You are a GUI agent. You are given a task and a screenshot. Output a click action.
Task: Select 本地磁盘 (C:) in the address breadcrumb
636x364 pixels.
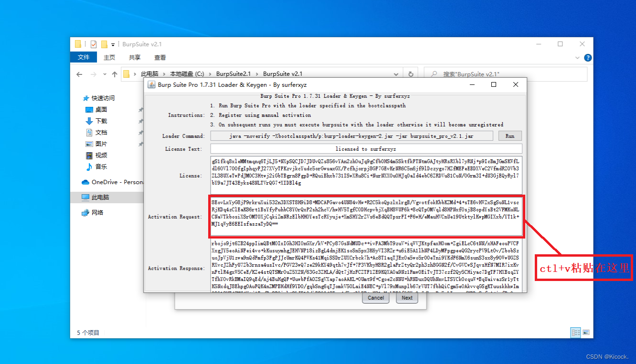(187, 74)
